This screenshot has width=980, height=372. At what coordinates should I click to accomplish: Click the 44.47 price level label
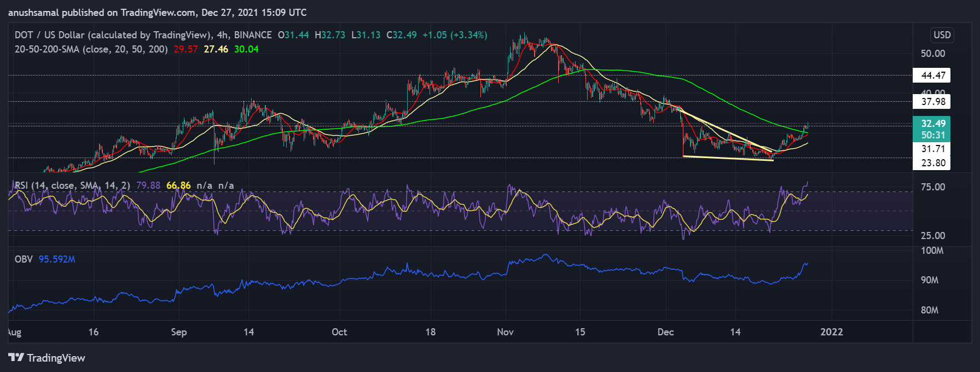tap(932, 75)
